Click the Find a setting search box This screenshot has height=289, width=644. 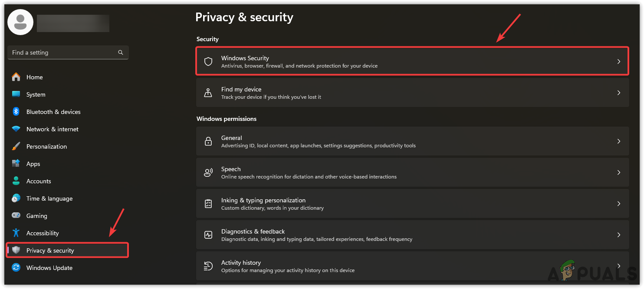pos(63,52)
